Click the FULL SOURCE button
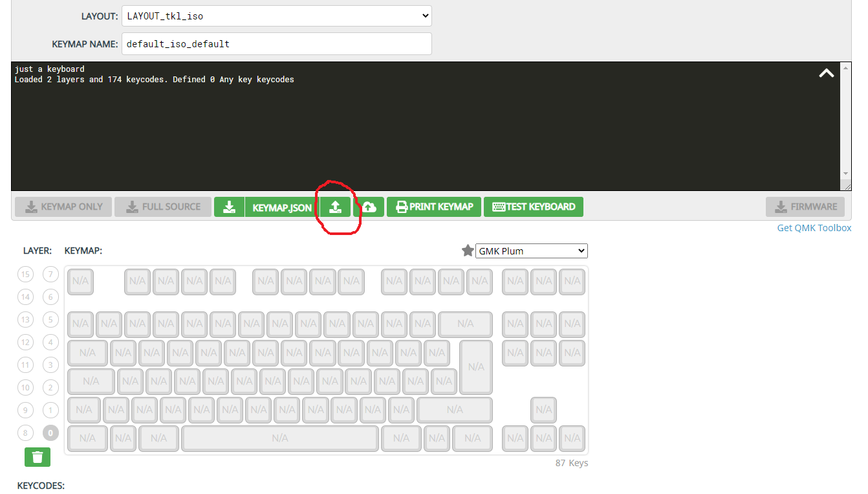Screen dimensions: 868x494 pos(163,207)
